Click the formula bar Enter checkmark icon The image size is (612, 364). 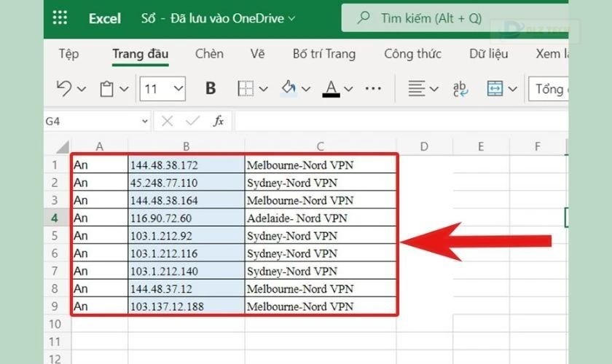pos(193,121)
